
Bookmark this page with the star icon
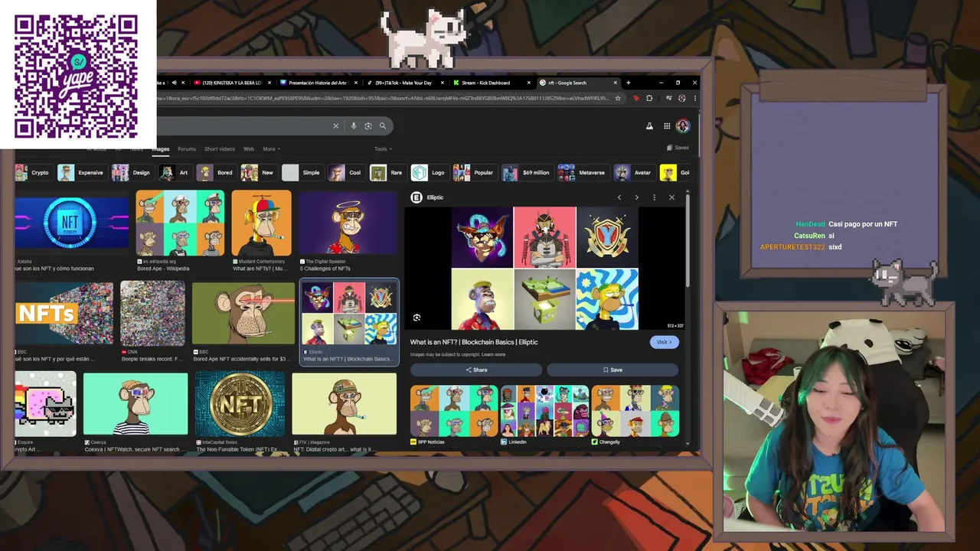point(618,98)
